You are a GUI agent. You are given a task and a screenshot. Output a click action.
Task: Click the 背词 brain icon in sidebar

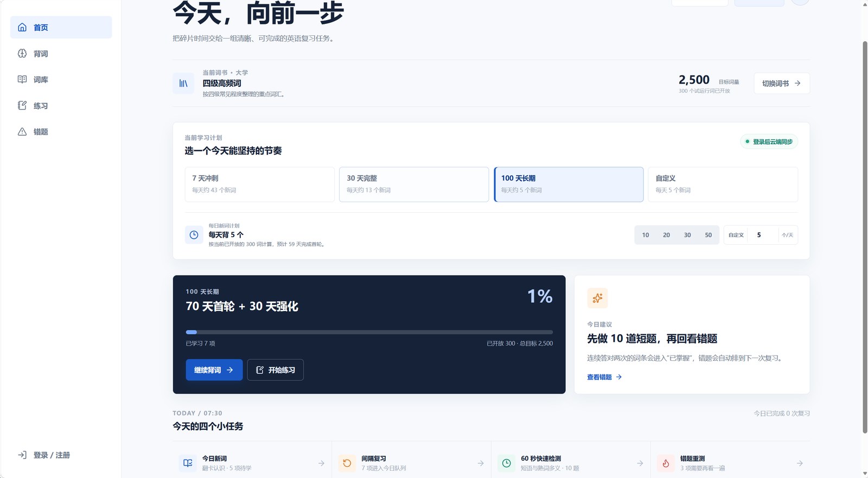tap(22, 53)
